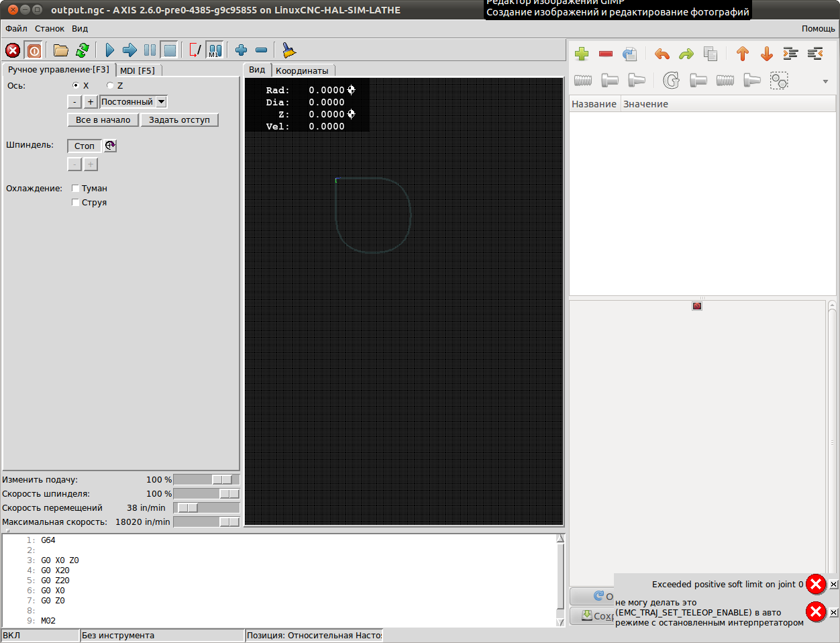Expand the features toolbar overflow arrow
The width and height of the screenshot is (840, 643).
(825, 82)
